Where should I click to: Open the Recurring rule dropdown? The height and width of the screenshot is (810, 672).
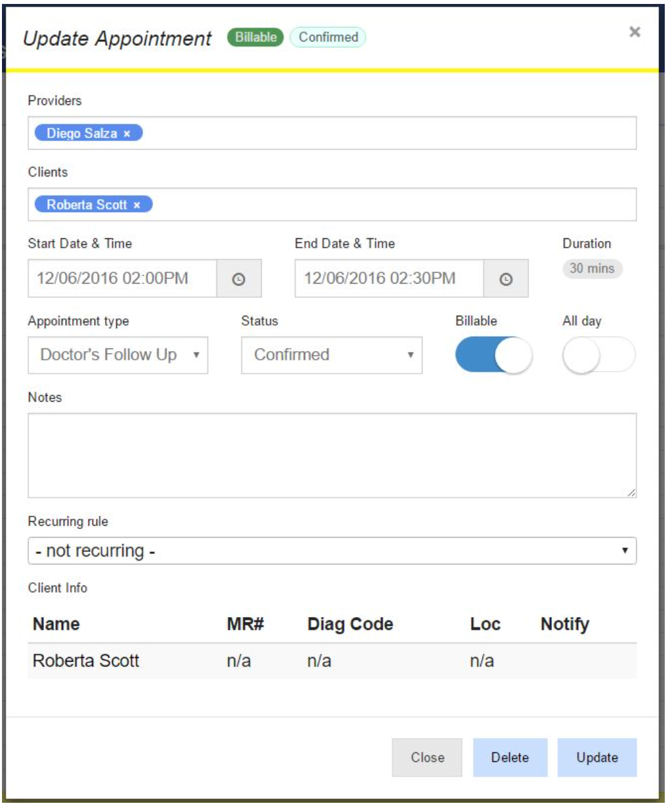coord(331,551)
